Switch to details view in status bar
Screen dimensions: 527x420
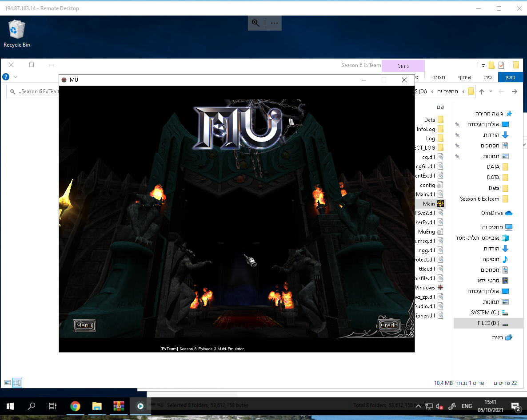tap(17, 382)
